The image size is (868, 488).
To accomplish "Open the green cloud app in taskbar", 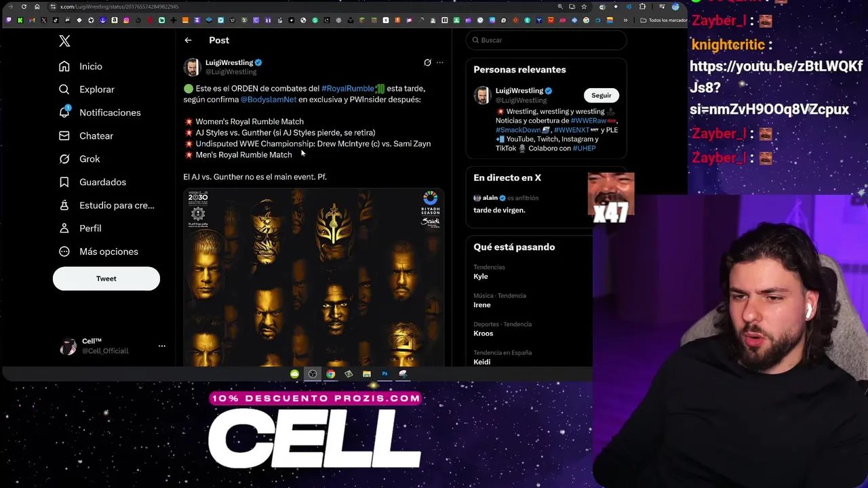I will click(x=294, y=374).
